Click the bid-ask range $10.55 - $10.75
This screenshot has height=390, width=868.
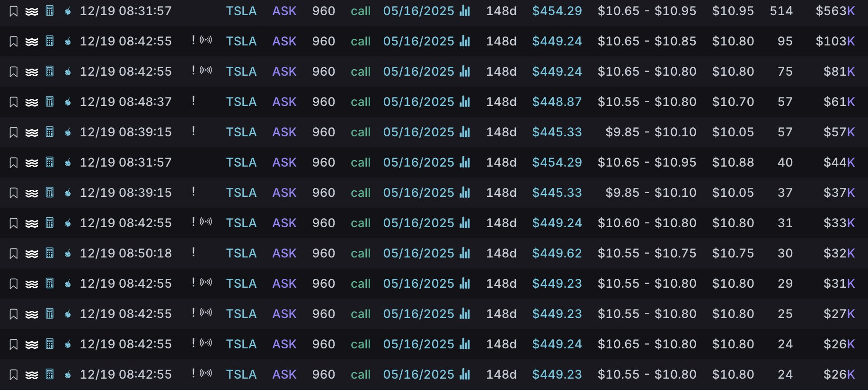(x=647, y=253)
